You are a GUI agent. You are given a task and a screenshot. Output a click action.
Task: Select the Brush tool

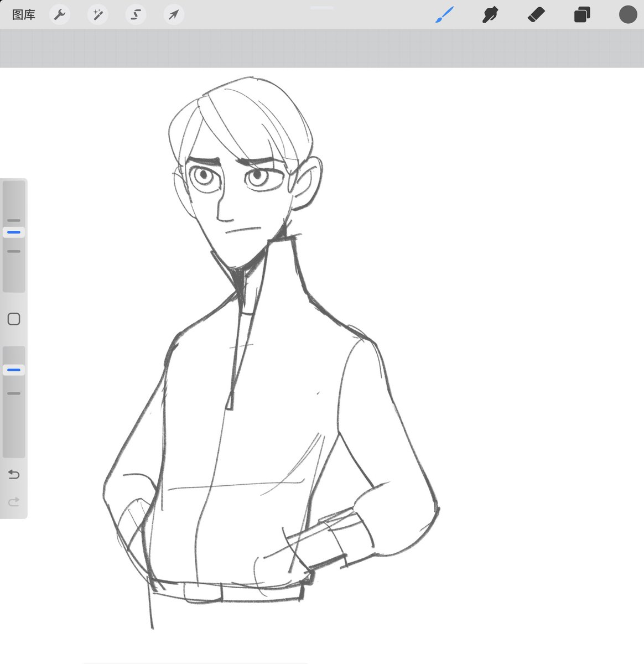(x=444, y=15)
